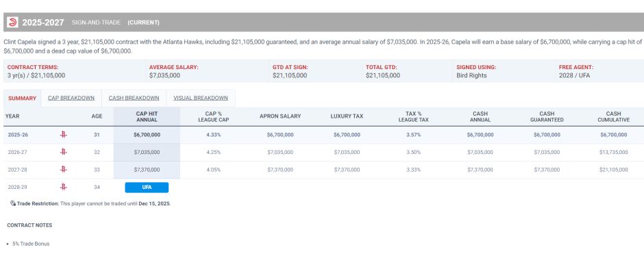Click the Cash Cumulative column header
Screen dimensions: 644x256
tap(613, 116)
